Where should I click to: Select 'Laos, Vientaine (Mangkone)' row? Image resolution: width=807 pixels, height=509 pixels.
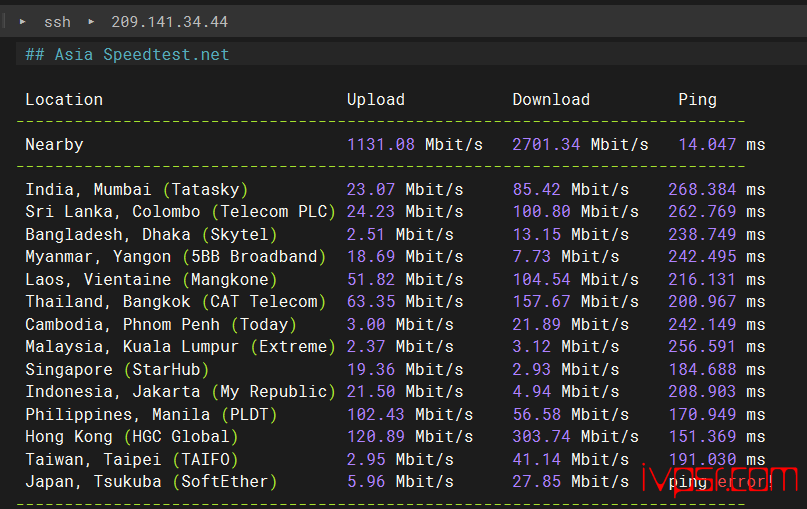pyautogui.click(x=151, y=280)
